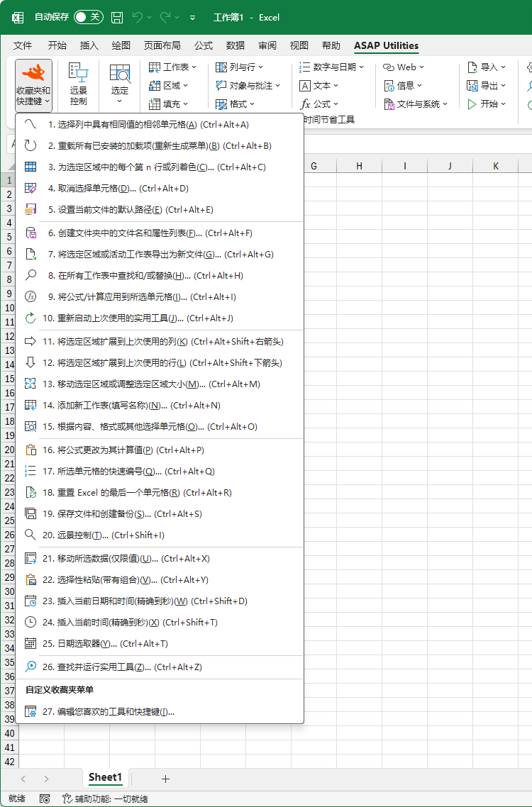Click the down arrow icon 扩展到上次使用的行

[x=31, y=363]
